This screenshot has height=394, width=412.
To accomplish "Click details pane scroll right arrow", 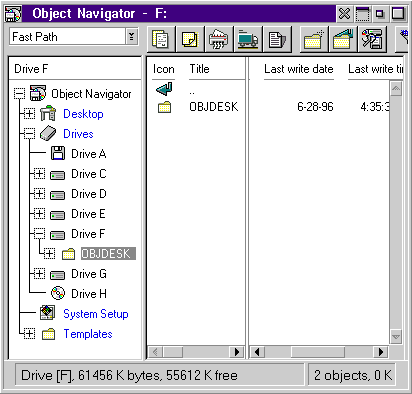I will [381, 352].
